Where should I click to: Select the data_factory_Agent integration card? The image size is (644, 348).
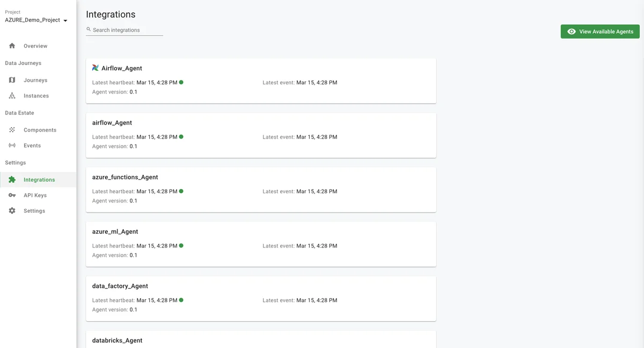point(261,299)
